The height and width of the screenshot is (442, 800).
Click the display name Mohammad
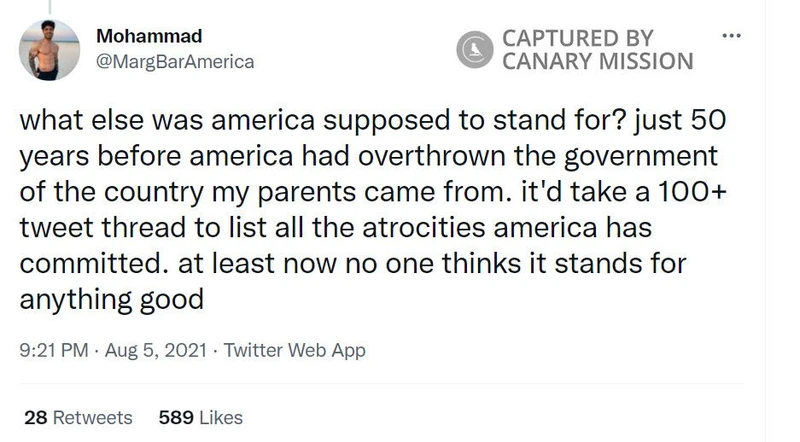point(149,36)
